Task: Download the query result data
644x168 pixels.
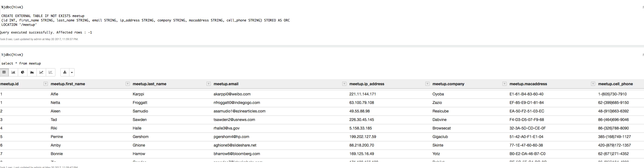Action: pos(65,72)
